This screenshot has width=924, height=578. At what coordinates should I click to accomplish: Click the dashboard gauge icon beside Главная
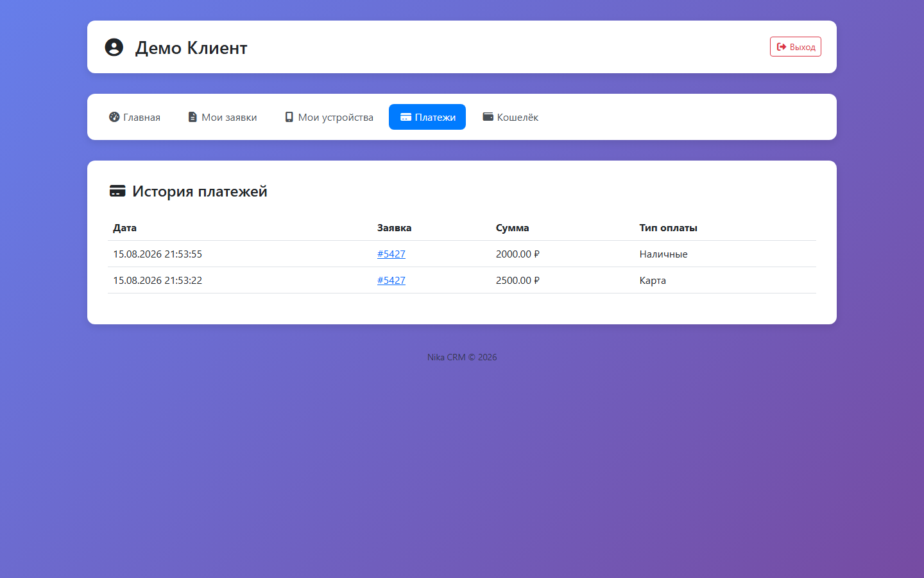point(114,117)
